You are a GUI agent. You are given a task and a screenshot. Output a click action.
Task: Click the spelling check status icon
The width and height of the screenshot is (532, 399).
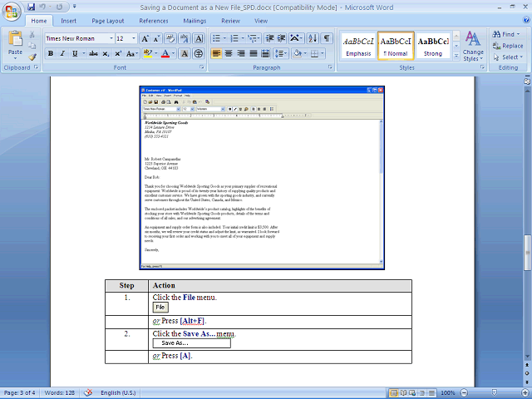[88, 392]
